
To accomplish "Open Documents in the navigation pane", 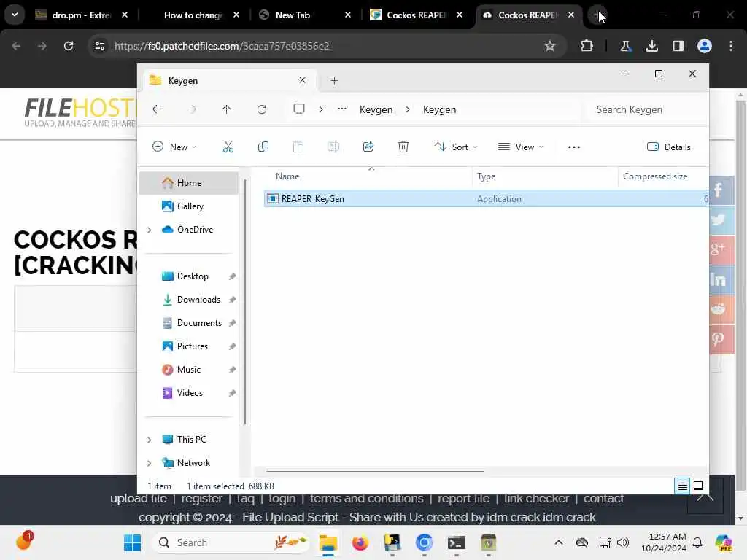I will click(199, 323).
